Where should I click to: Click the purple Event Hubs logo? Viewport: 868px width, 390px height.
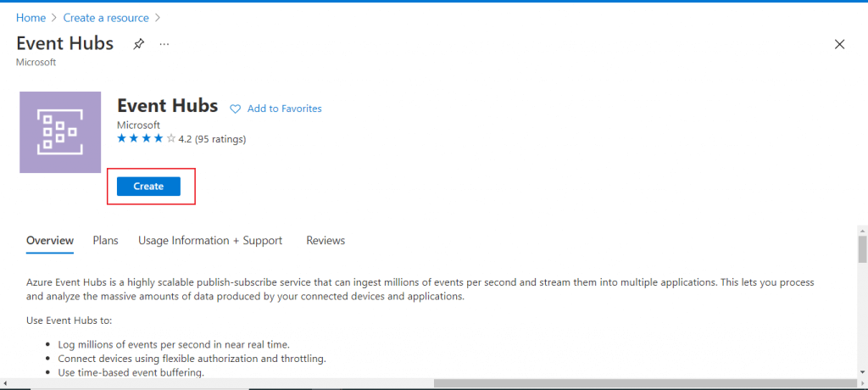click(60, 132)
